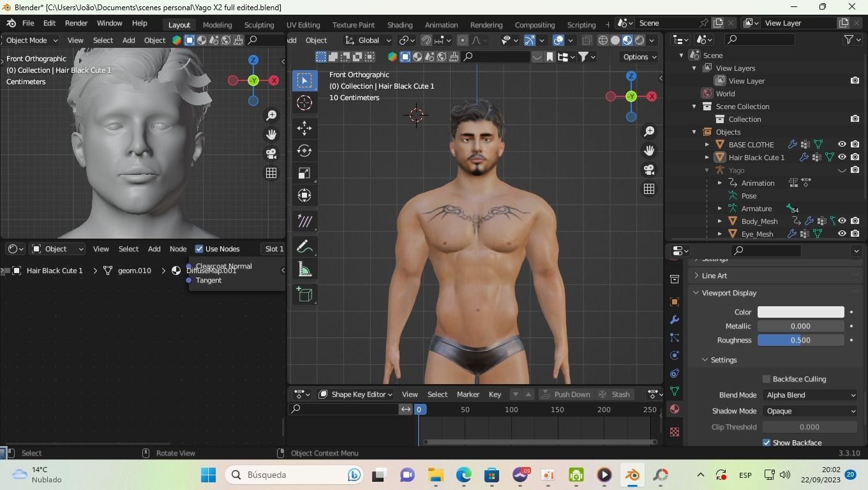Screen dimensions: 868x490
Task: Select the Measure tool
Action: tap(304, 269)
